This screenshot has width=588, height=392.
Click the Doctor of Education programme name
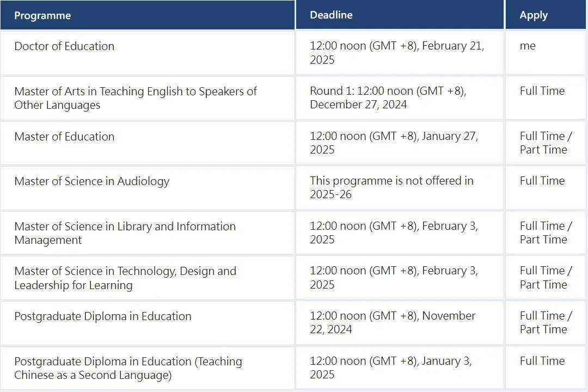tap(64, 46)
